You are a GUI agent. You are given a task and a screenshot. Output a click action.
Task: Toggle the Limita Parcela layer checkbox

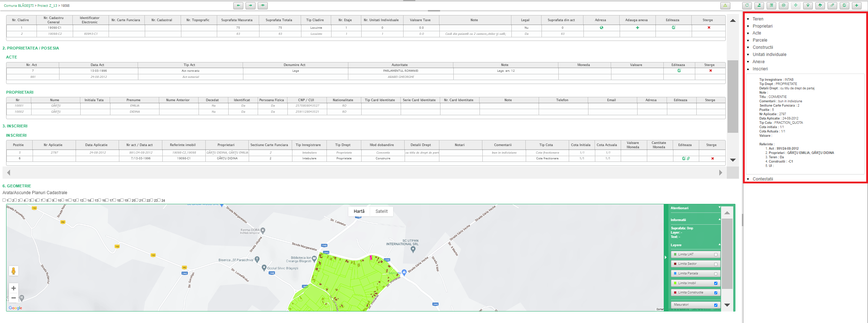tap(716, 273)
